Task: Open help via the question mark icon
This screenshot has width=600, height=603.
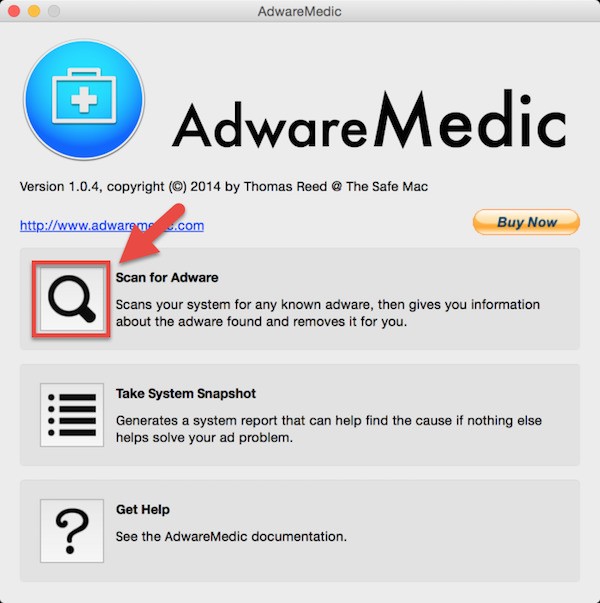Action: [72, 531]
